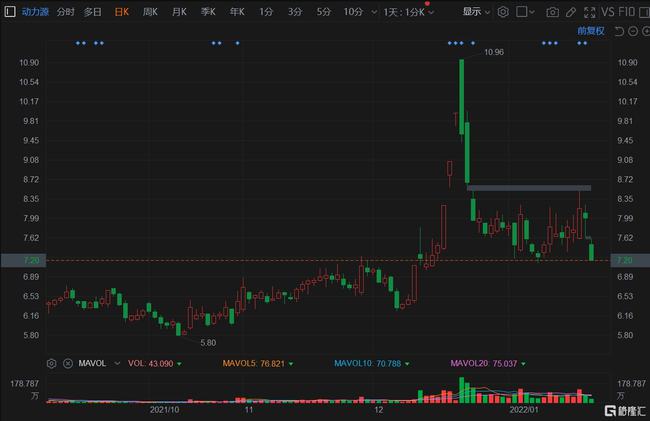Screen dimensions: 650x421
Task: Select the 分时 intraday tab
Action: click(x=66, y=12)
